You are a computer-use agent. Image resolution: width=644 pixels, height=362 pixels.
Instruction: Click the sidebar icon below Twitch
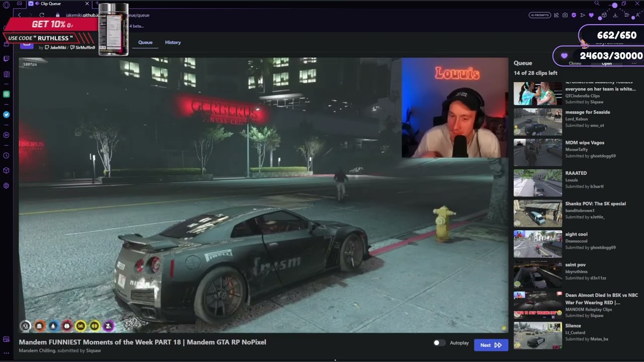click(6, 74)
